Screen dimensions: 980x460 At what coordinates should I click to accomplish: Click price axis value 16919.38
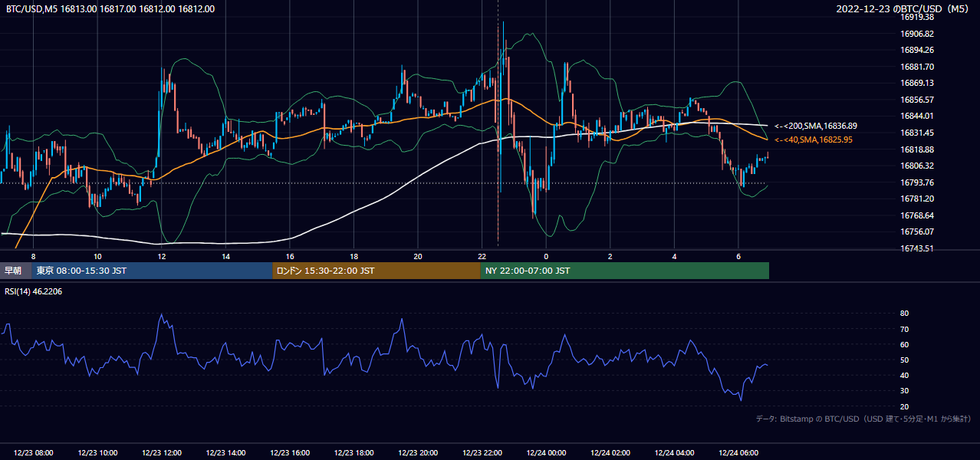click(x=916, y=17)
